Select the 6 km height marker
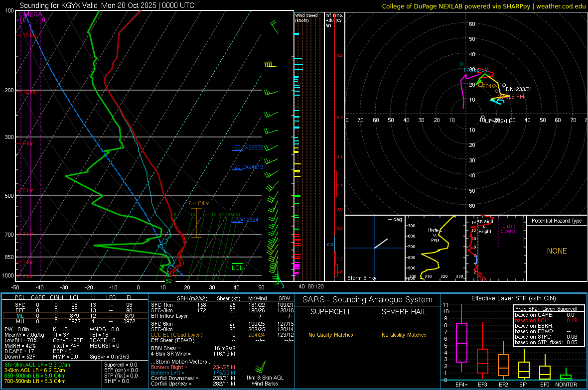The height and width of the screenshot is (390, 588). click(x=28, y=190)
